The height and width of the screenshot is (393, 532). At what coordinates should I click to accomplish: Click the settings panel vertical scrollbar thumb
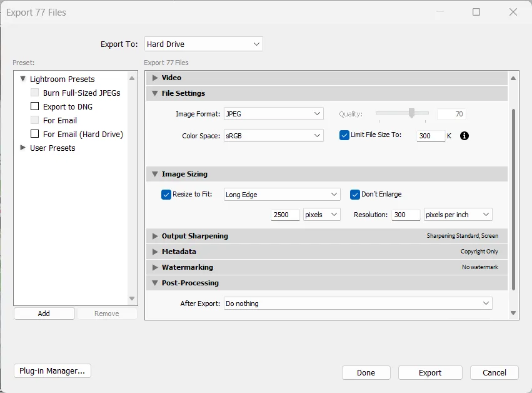(513, 200)
